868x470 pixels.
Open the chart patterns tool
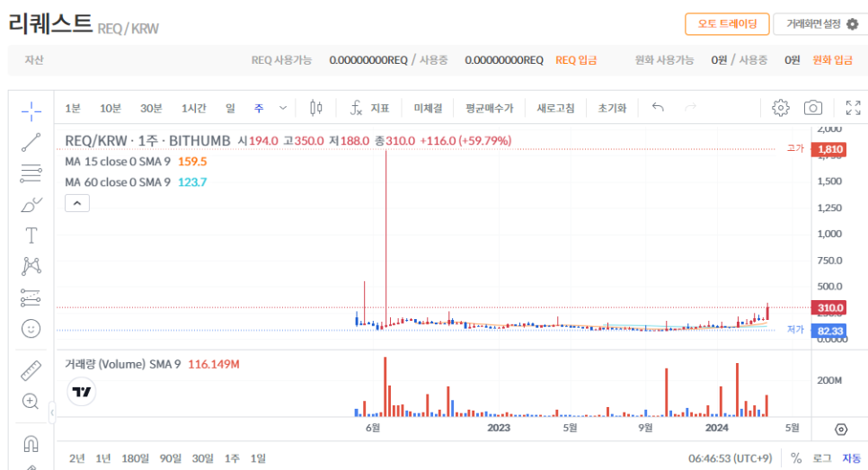31,266
